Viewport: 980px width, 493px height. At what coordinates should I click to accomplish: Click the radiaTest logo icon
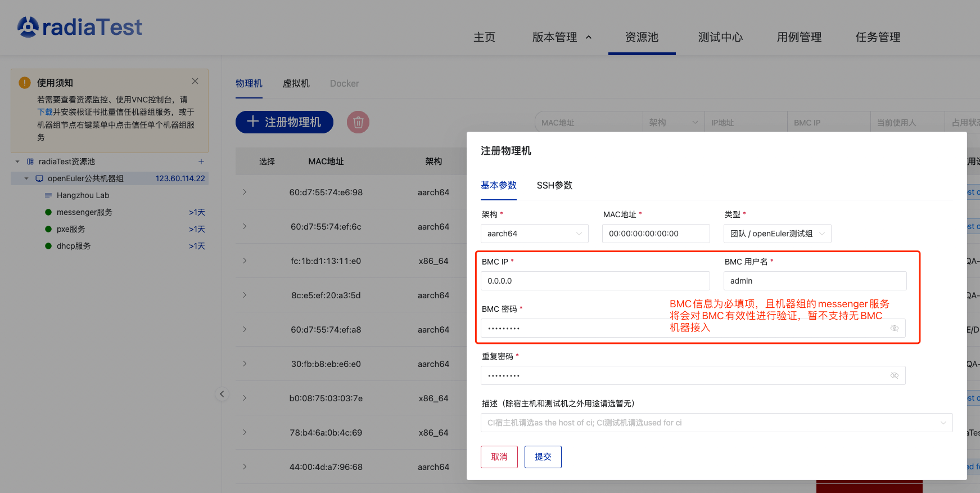tap(28, 26)
